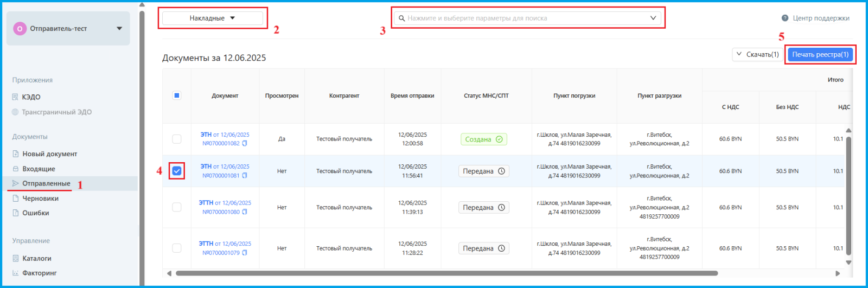
Task: Open the Скачать(1) download dropdown
Action: pos(757,54)
